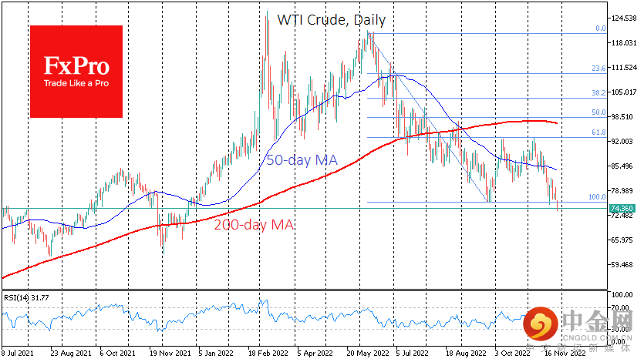
Task: Click the "Trade Like a Pro" tagline
Action: (76, 83)
